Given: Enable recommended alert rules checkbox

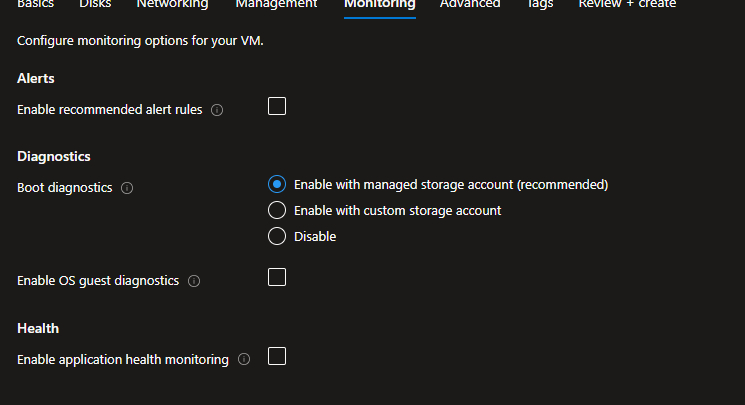Looking at the screenshot, I should [277, 106].
